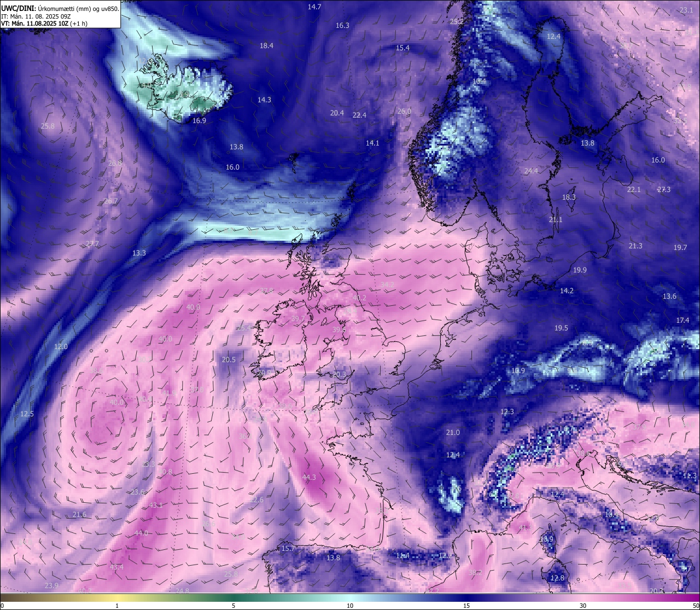Click the 44.3 value in Bay of Biscay
This screenshot has height=610, width=700.
point(308,478)
